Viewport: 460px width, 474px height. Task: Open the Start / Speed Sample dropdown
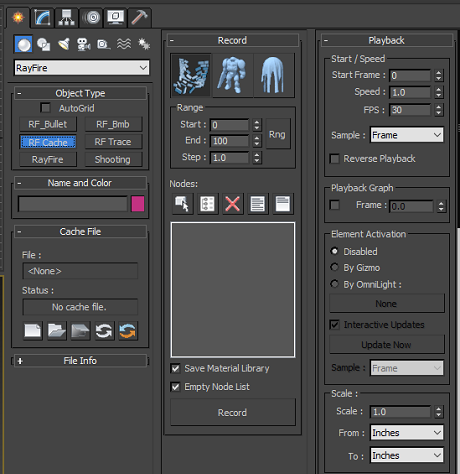(x=407, y=135)
